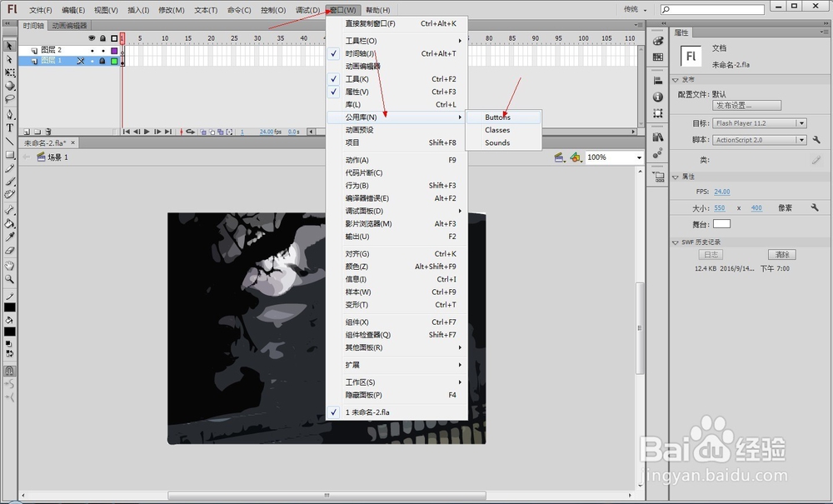833x504 pixels.
Task: Select the Free Transform tool
Action: [9, 72]
